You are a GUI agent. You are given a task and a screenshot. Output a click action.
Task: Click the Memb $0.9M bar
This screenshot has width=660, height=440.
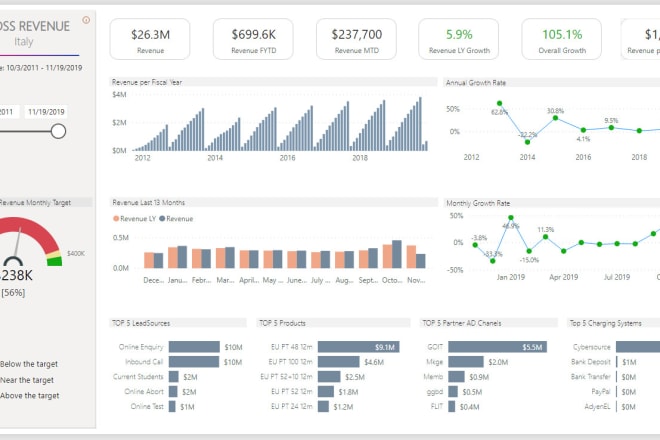pos(456,376)
